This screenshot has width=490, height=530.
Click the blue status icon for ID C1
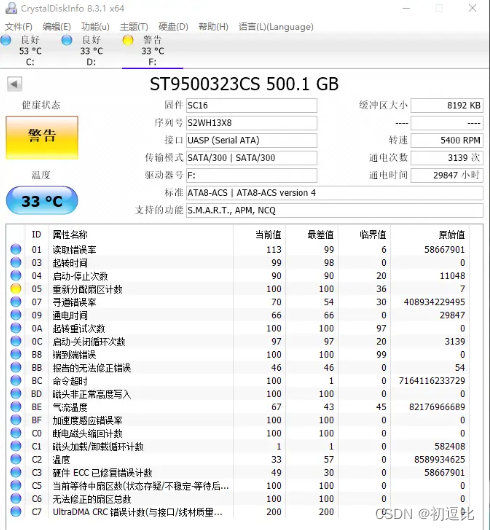point(16,446)
